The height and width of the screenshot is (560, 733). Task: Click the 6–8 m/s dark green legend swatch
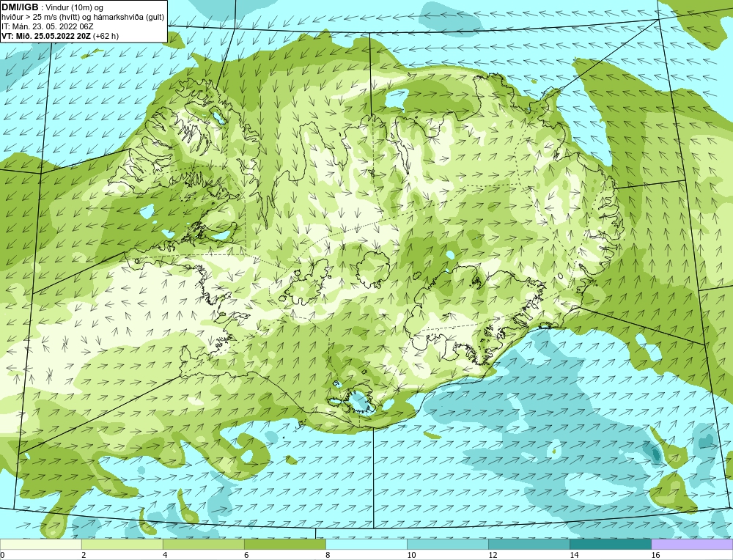pyautogui.click(x=284, y=545)
